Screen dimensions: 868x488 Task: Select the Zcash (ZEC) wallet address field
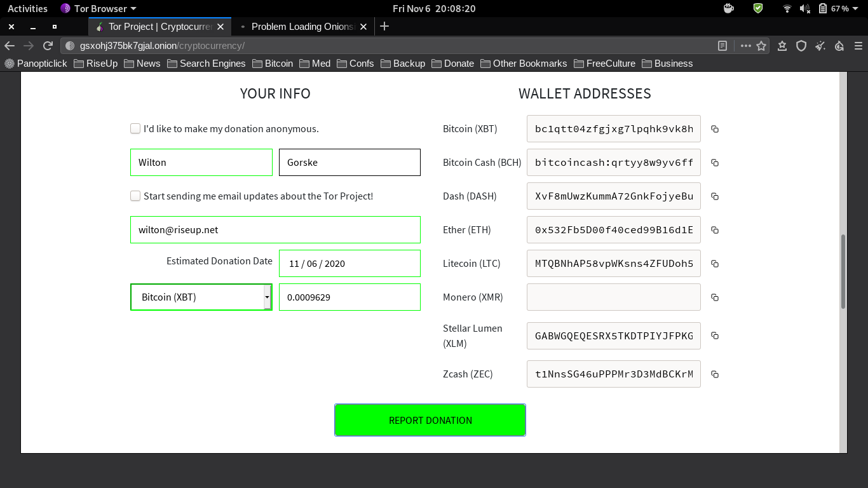614,374
